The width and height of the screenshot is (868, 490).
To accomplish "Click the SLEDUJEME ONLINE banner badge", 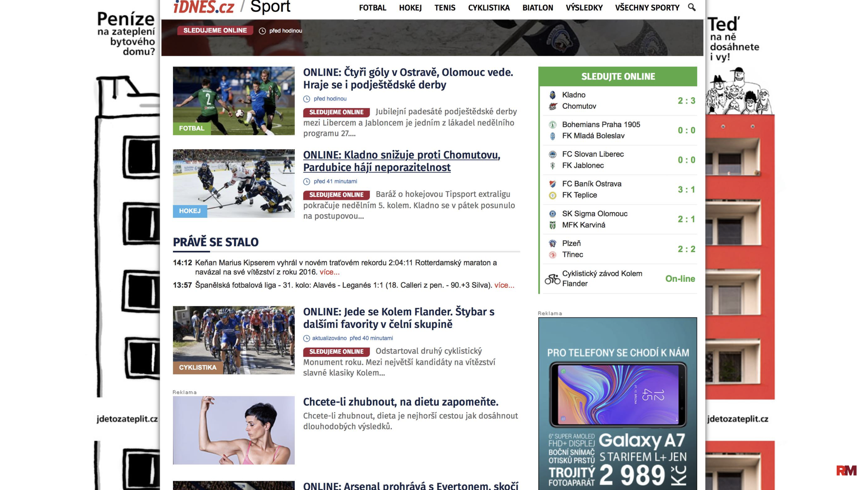I will point(215,31).
